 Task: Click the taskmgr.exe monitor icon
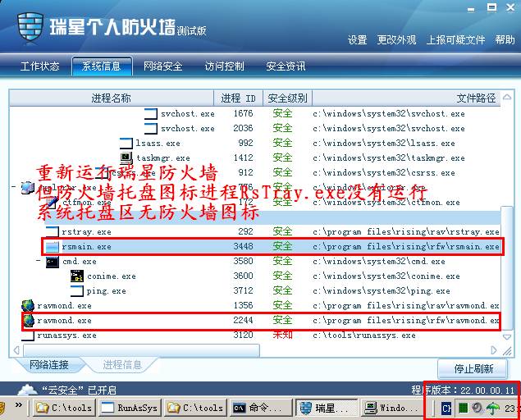[x=126, y=157]
